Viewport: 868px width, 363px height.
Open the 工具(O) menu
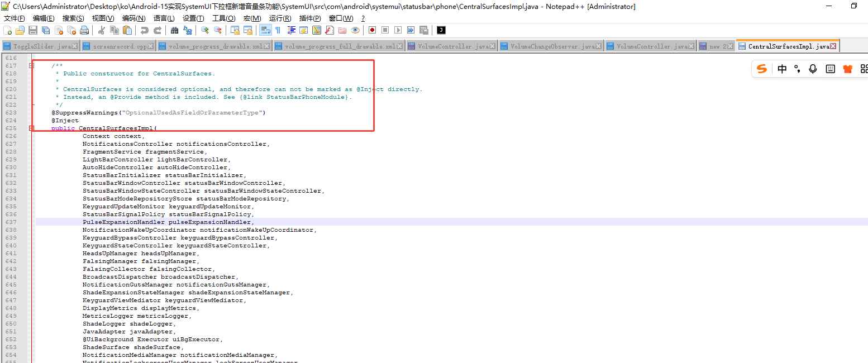pyautogui.click(x=224, y=18)
